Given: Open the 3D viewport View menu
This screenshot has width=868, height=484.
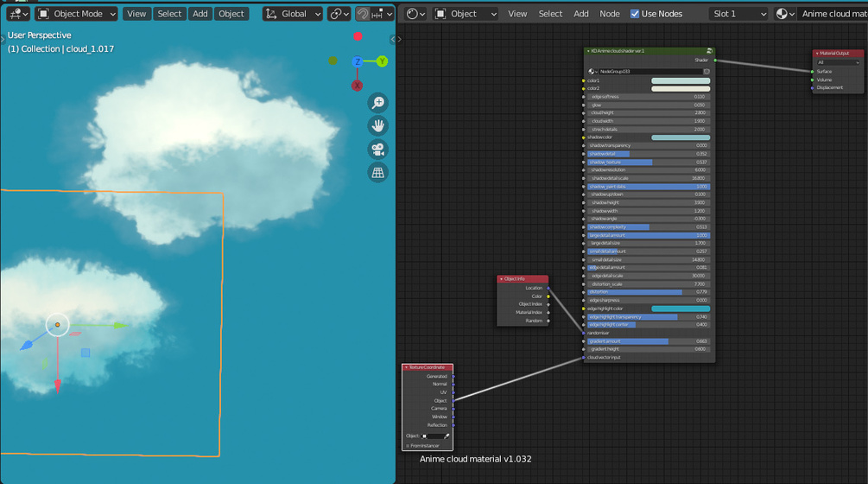Looking at the screenshot, I should 136,14.
